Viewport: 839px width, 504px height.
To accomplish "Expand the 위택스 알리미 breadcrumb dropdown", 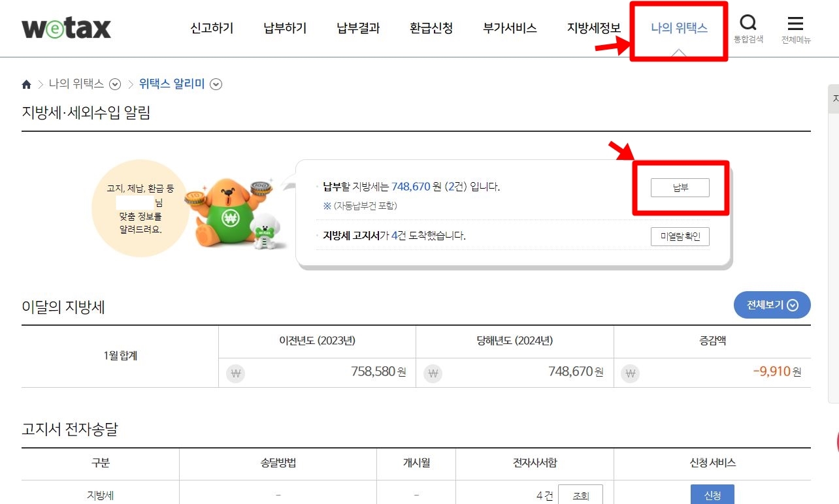I will tap(216, 84).
